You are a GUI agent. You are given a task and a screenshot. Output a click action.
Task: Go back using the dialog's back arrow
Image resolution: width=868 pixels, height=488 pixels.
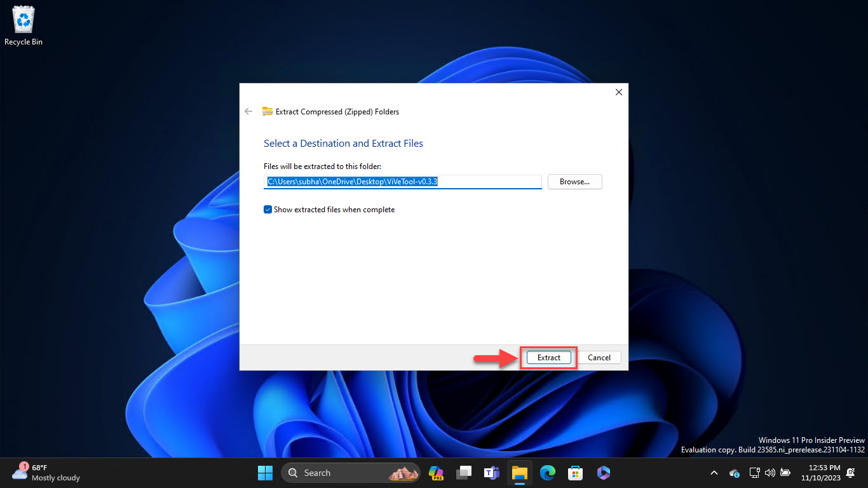click(248, 111)
